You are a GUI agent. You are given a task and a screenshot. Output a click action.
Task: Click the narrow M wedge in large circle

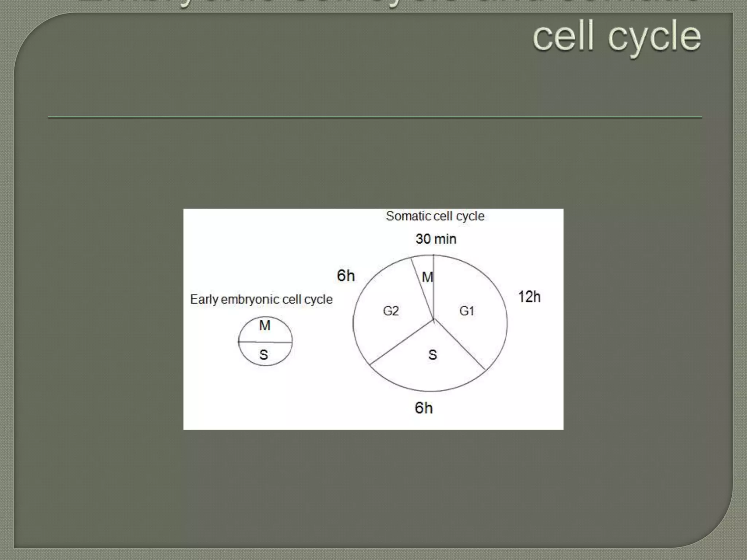click(427, 277)
